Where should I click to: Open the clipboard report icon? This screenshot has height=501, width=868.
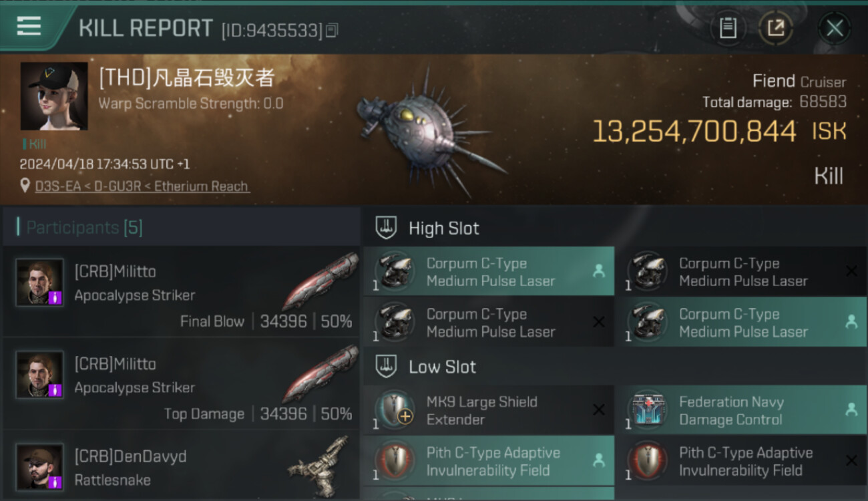point(728,28)
